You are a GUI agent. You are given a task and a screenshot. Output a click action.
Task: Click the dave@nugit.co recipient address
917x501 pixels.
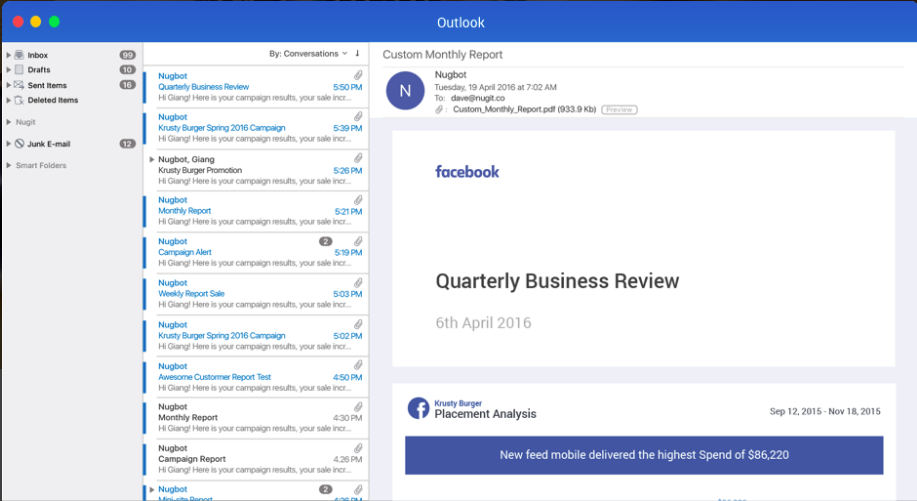(478, 98)
